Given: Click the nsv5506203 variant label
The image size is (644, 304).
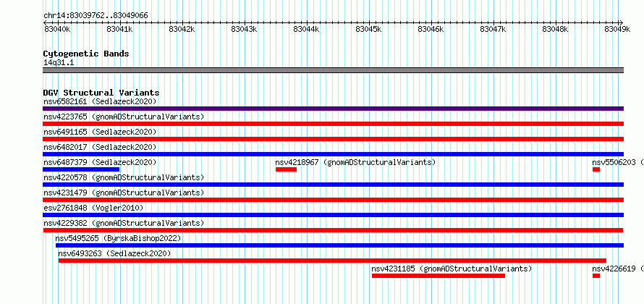Looking at the screenshot, I should click(x=618, y=162).
